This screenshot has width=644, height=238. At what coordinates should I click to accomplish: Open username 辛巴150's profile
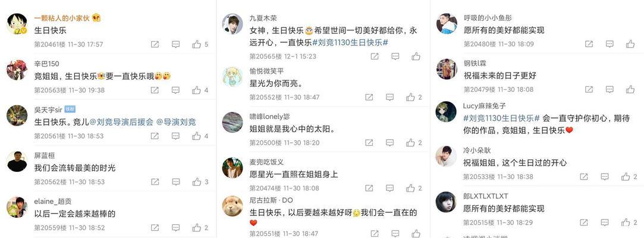(46, 64)
